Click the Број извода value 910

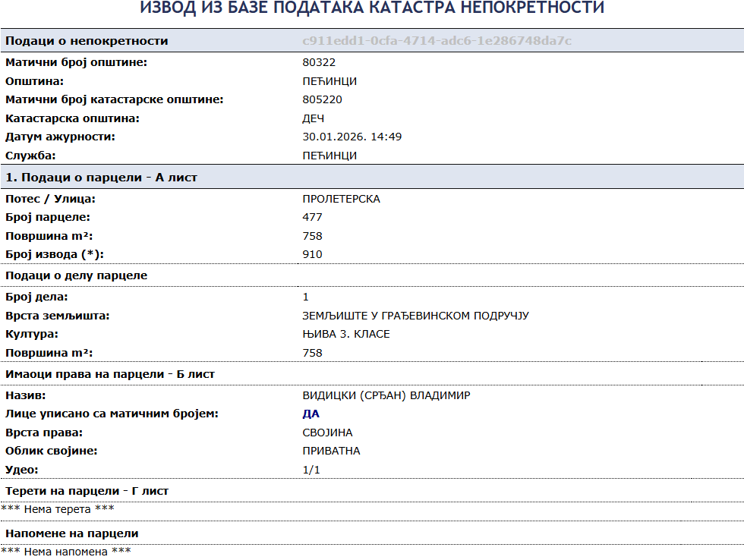(313, 254)
